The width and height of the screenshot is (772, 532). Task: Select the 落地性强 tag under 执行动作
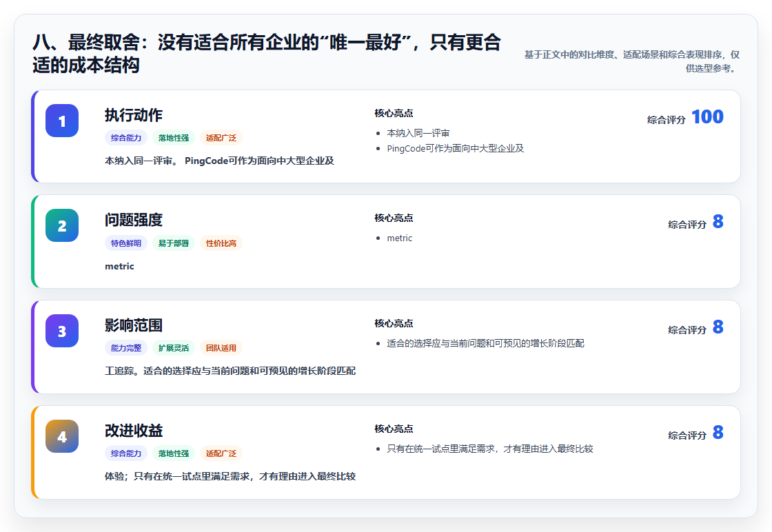pyautogui.click(x=174, y=138)
